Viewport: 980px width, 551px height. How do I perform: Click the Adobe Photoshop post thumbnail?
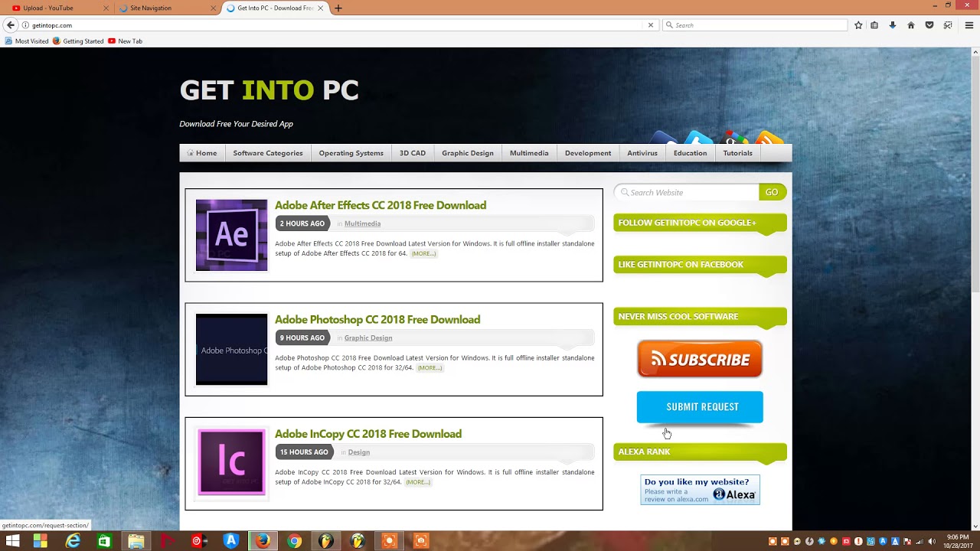click(231, 349)
